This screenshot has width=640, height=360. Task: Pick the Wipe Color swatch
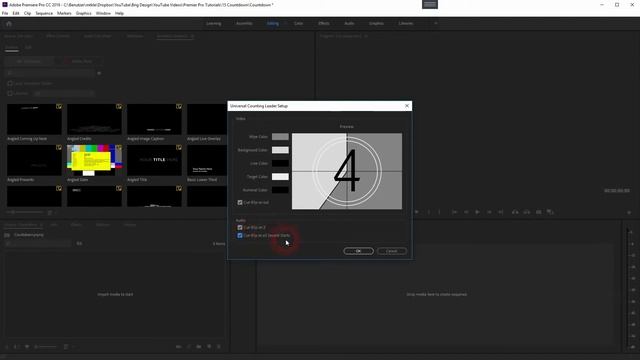pyautogui.click(x=280, y=137)
